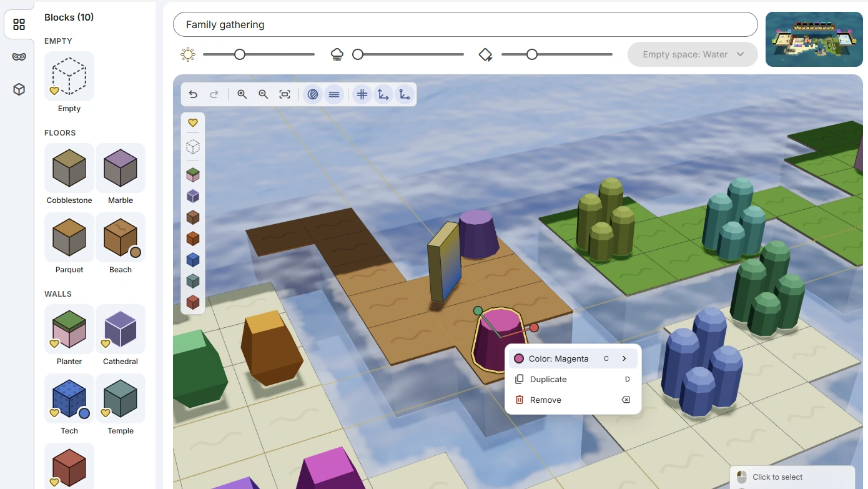The height and width of the screenshot is (489, 868).
Task: Click the cloud slider handle
Action: pyautogui.click(x=358, y=54)
